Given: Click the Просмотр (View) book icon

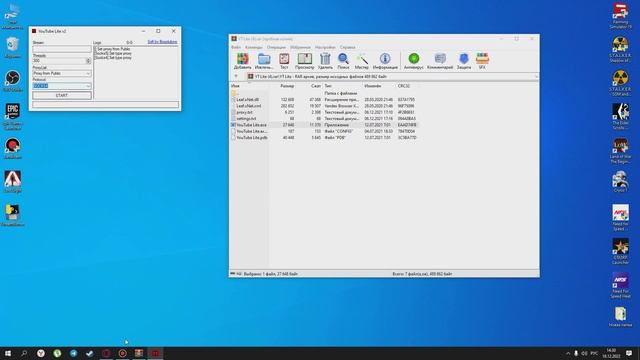Looking at the screenshot, I should 304,61.
